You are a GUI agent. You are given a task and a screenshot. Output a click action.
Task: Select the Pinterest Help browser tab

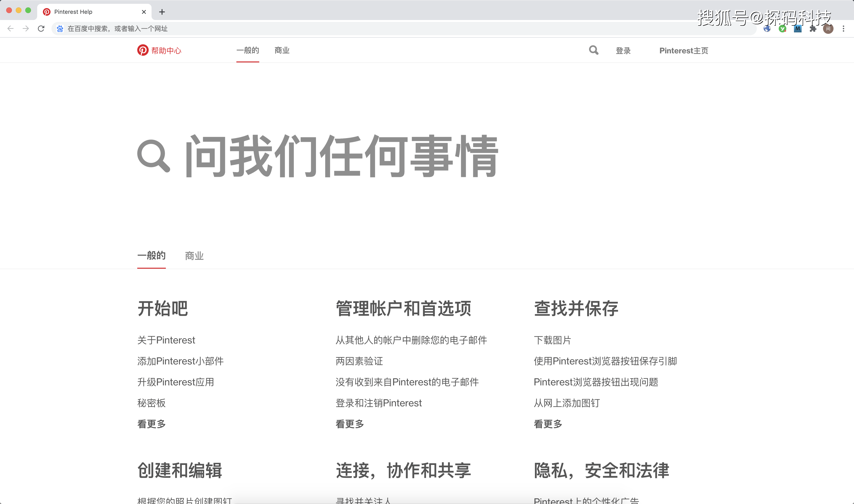point(94,12)
